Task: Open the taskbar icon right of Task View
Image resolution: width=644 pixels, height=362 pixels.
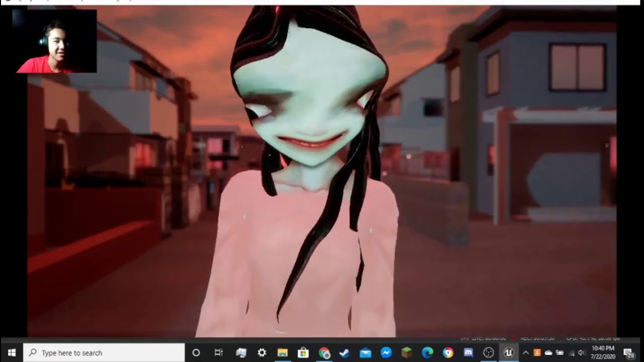Action: click(x=241, y=353)
